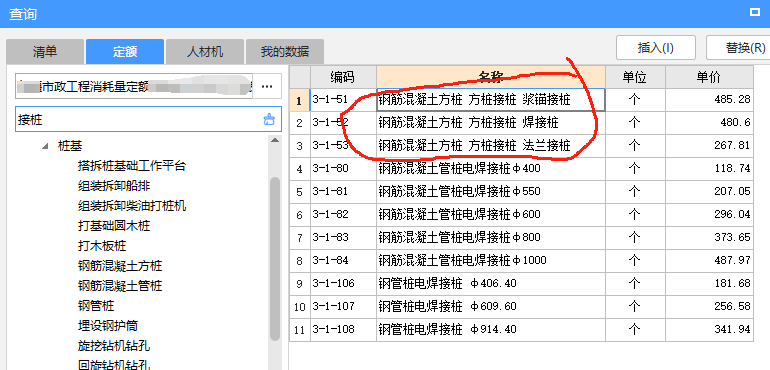Click the price value 181.68

(732, 283)
